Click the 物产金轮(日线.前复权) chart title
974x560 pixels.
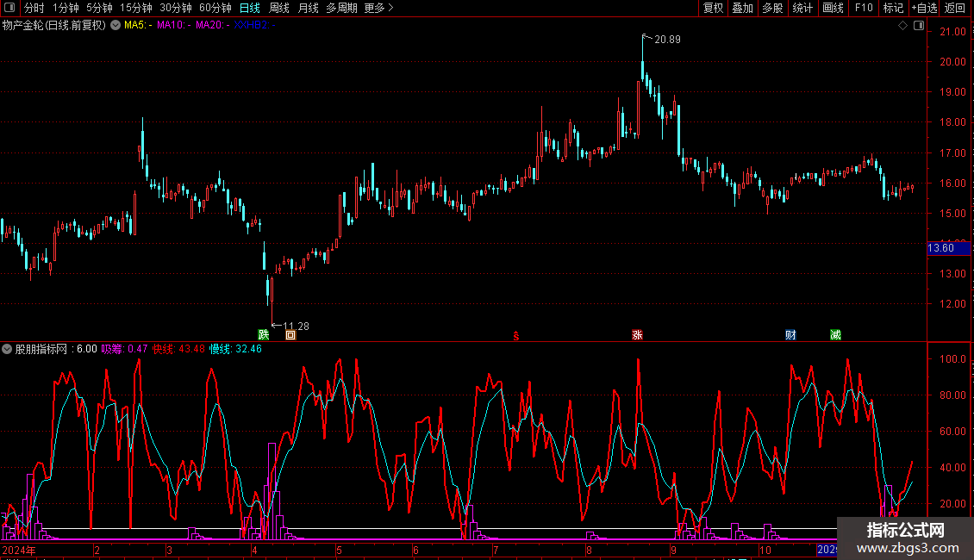(x=54, y=25)
